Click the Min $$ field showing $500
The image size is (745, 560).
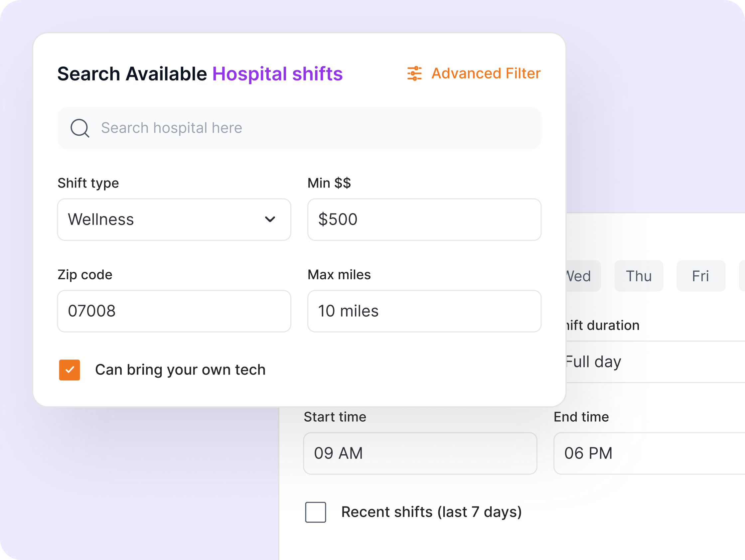pyautogui.click(x=424, y=219)
